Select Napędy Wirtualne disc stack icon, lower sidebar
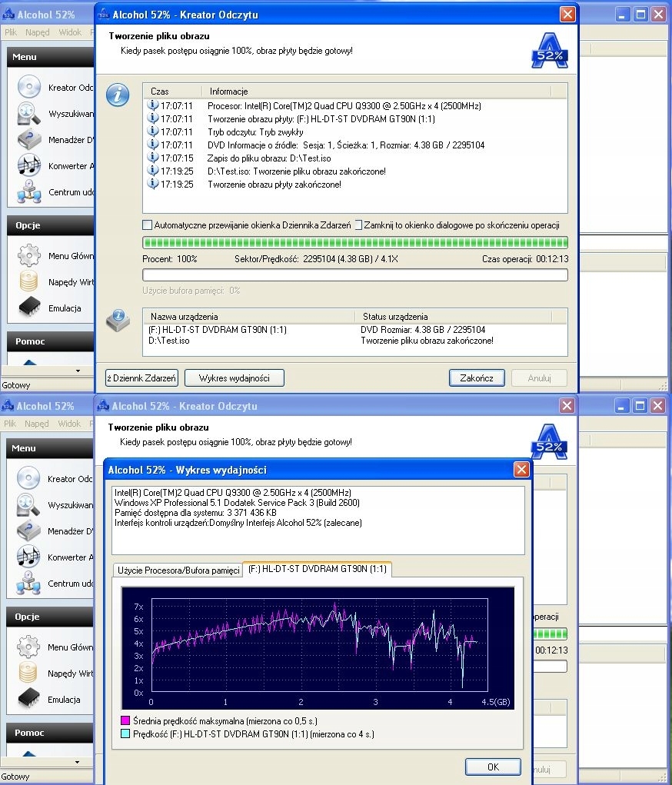672x785 pixels. (28, 673)
